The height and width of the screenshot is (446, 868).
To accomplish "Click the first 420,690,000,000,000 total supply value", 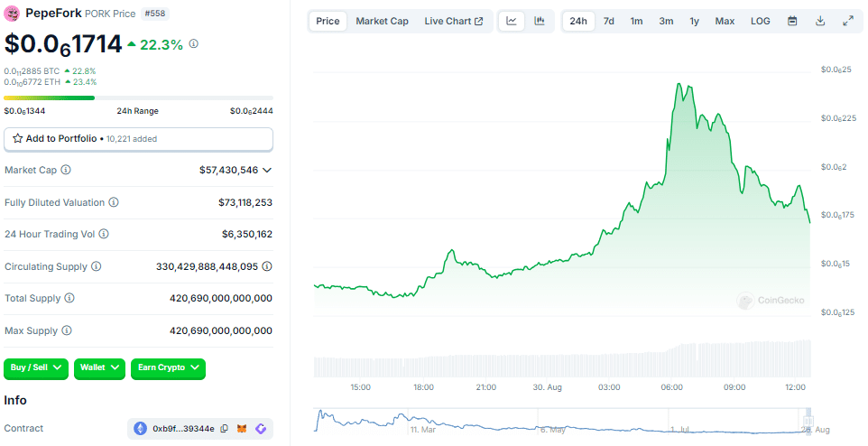I will pyautogui.click(x=221, y=298).
